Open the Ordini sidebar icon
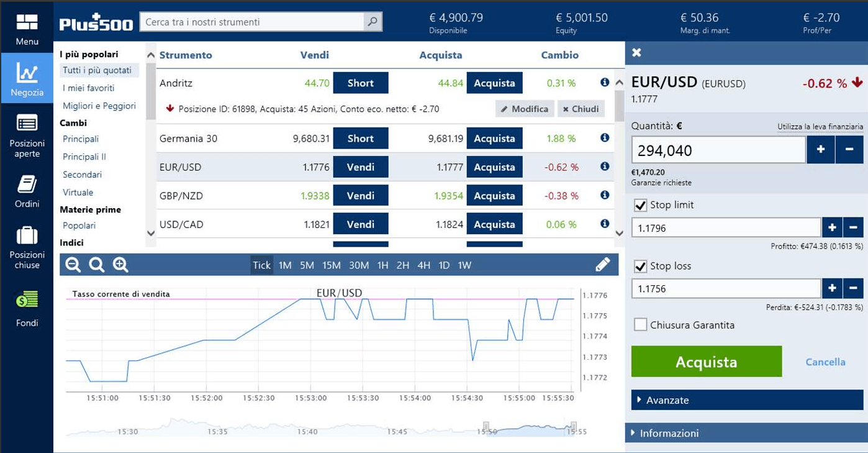The image size is (868, 453). tap(27, 185)
